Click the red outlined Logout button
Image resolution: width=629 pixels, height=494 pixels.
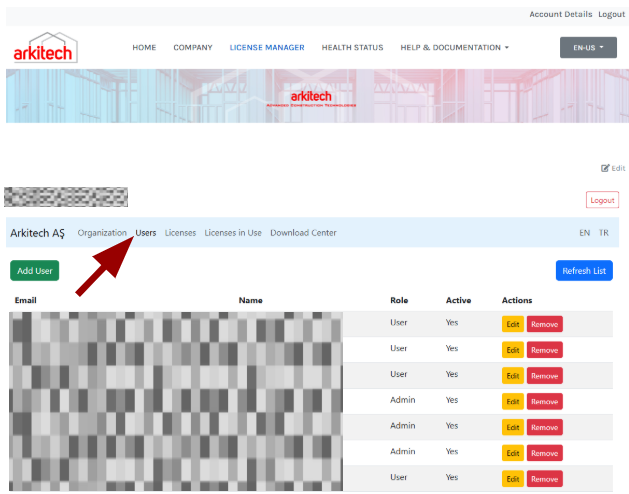(x=602, y=200)
